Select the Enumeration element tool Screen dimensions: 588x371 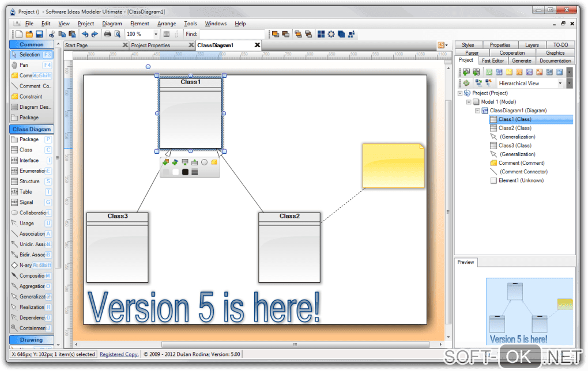(32, 171)
